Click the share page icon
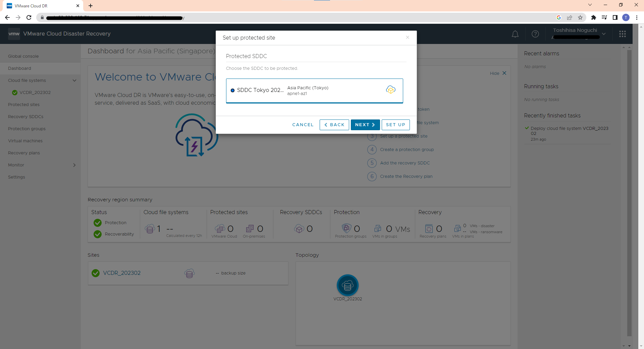The height and width of the screenshot is (349, 644). point(570,17)
